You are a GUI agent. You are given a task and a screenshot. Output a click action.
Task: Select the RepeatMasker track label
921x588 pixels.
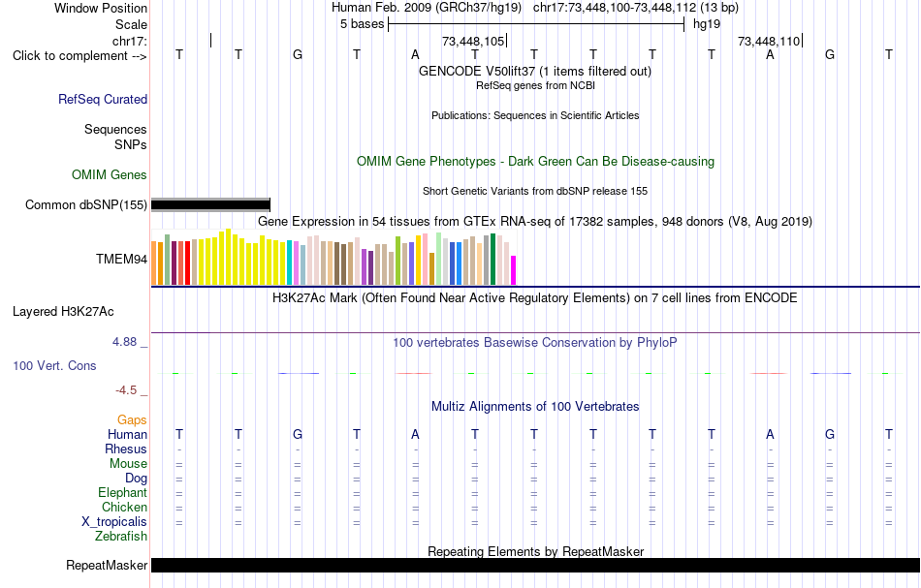coord(107,565)
